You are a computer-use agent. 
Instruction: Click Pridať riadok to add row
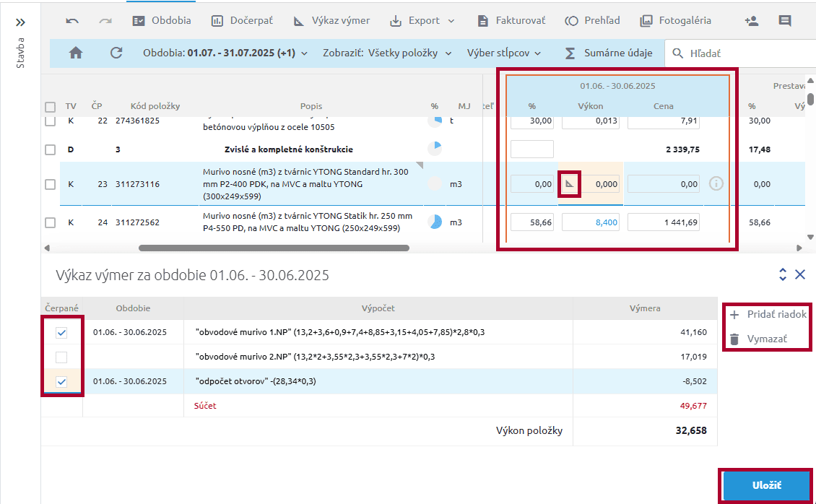(767, 315)
